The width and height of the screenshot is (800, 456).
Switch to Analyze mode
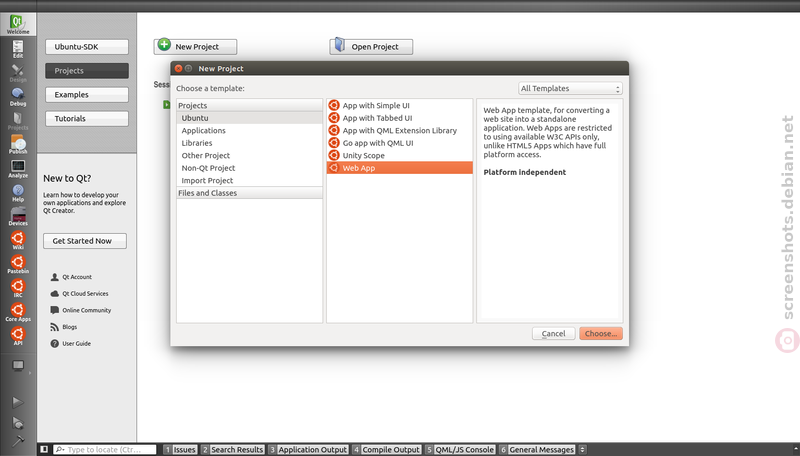click(x=18, y=168)
